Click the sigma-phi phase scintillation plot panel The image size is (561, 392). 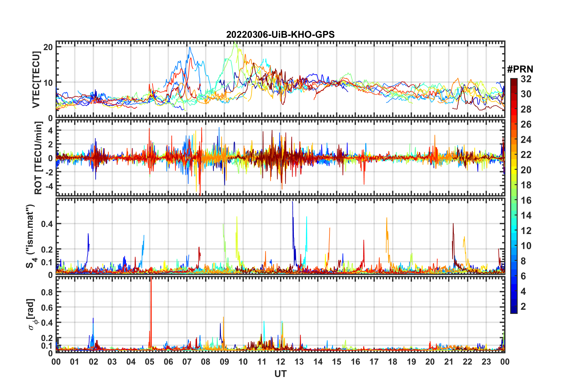(x=280, y=314)
